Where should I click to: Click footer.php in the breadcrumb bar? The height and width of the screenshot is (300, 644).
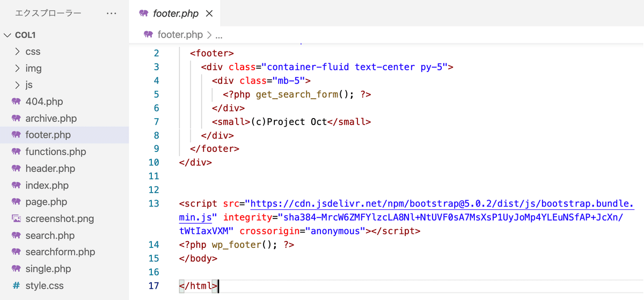(180, 35)
